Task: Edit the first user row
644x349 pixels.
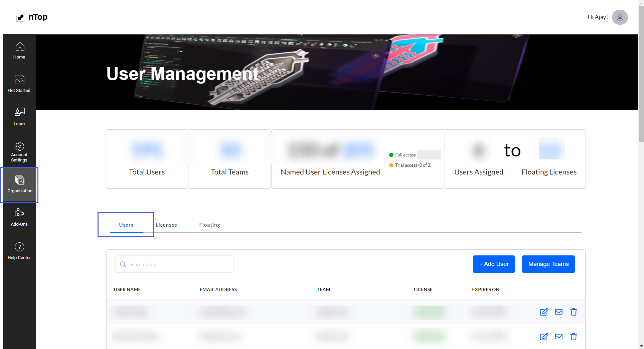Action: 544,312
